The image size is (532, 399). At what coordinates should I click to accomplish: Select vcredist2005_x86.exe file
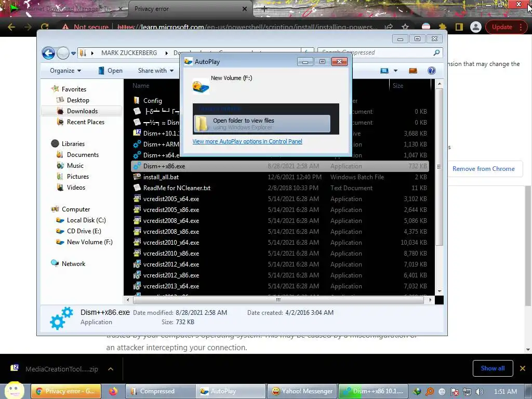coord(171,210)
